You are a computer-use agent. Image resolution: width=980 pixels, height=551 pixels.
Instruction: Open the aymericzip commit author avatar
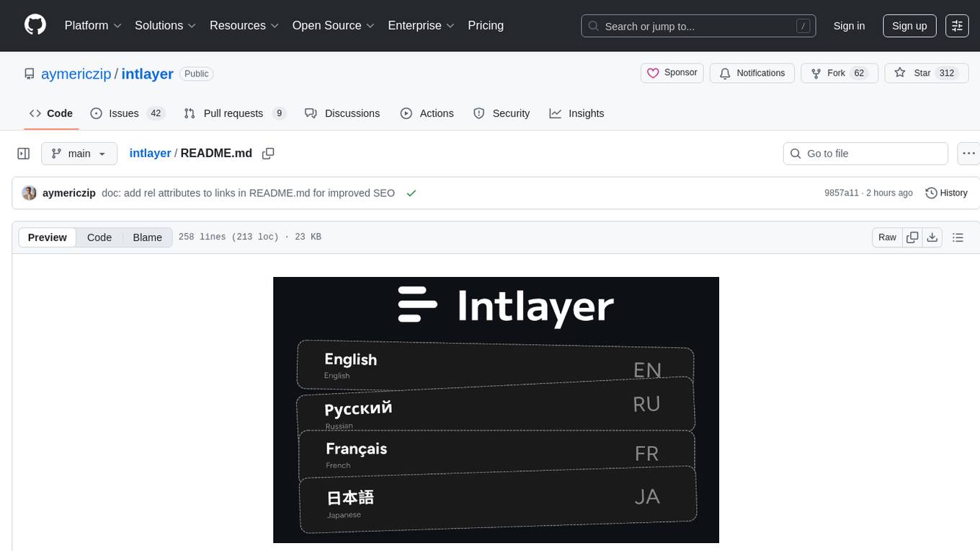[x=29, y=193]
